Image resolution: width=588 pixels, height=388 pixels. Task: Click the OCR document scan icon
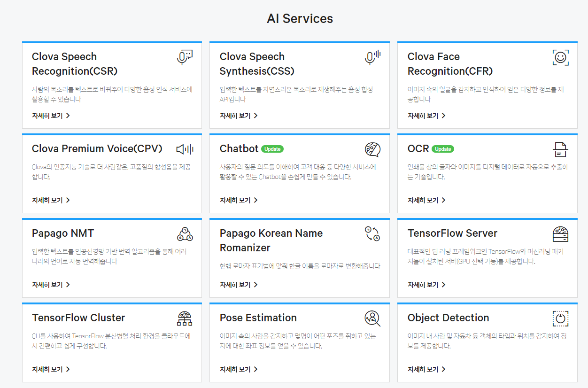point(560,149)
